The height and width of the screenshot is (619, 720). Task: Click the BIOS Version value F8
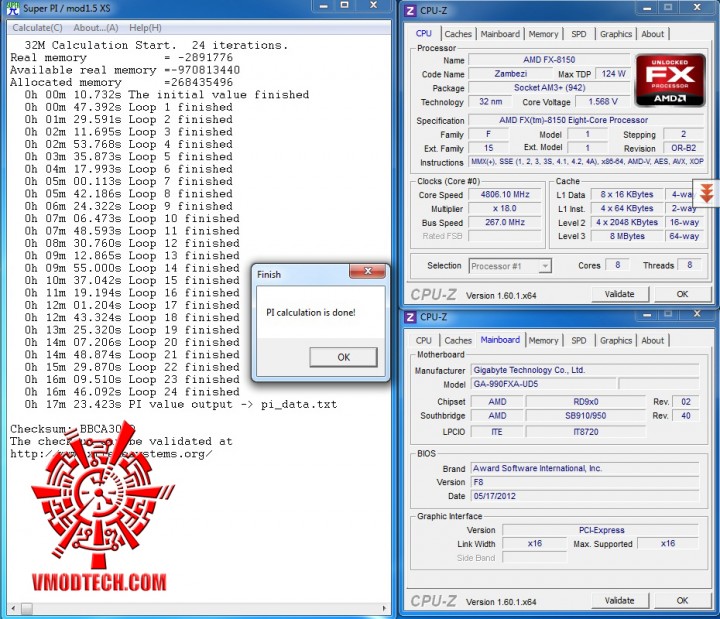(x=585, y=482)
